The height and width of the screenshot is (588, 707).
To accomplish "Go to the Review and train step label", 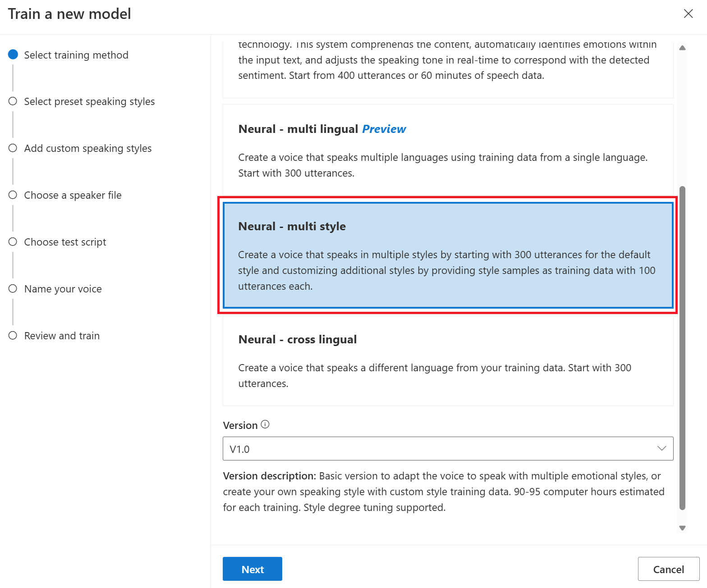I will 62,336.
